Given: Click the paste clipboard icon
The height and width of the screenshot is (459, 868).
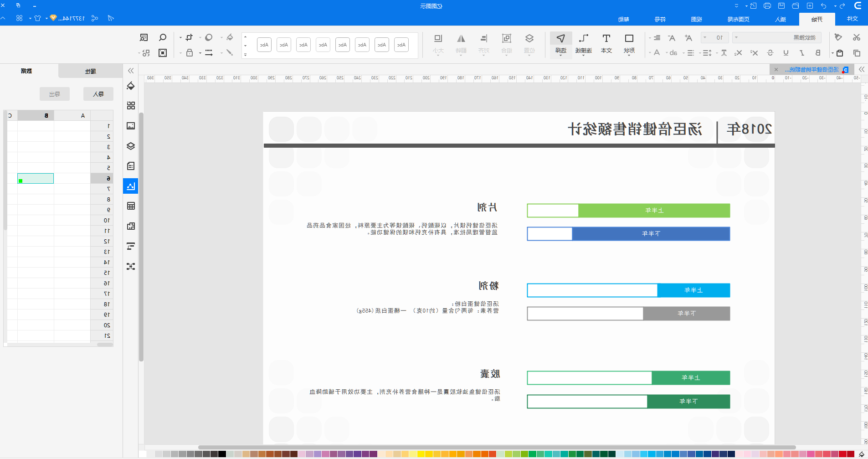Looking at the screenshot, I should click(840, 53).
